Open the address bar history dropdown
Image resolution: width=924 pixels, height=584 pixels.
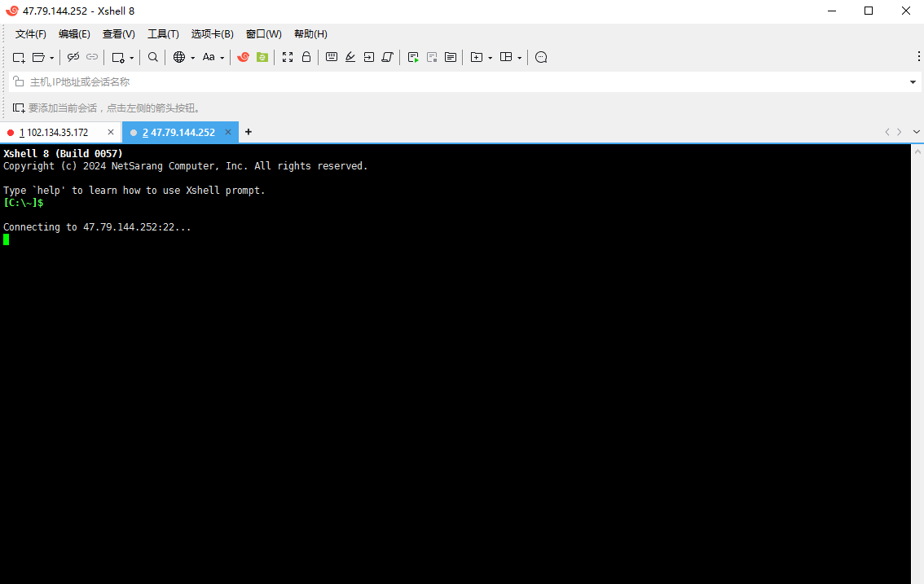(913, 81)
